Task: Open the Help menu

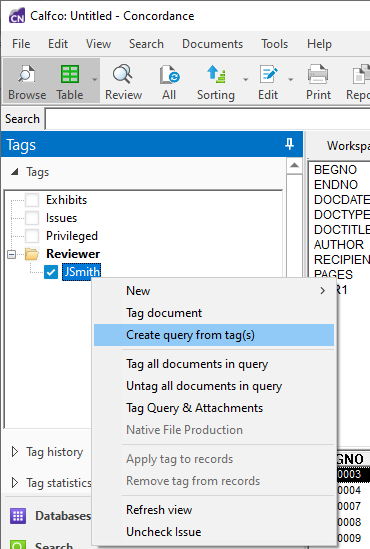Action: (x=319, y=44)
